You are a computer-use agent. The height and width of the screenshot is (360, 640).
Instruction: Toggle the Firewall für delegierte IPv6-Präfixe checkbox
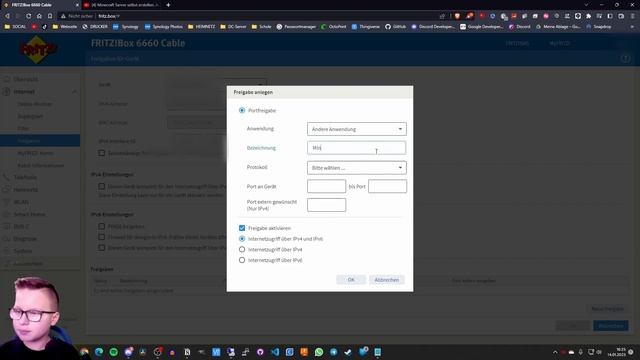tap(102, 237)
